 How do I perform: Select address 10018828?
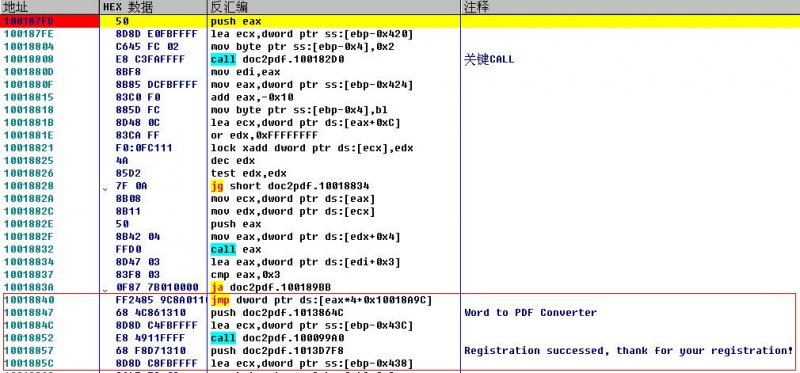point(29,186)
